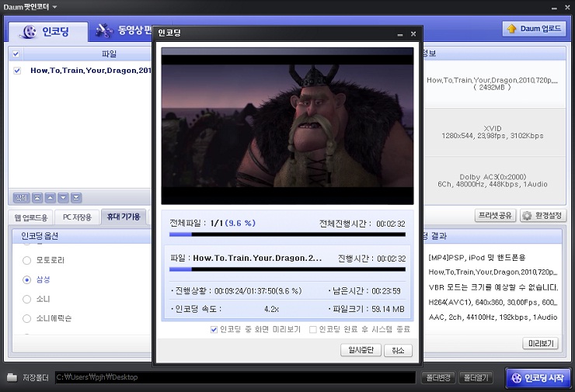Toggle the select-all checkbox in the 파일 column header

click(x=16, y=54)
